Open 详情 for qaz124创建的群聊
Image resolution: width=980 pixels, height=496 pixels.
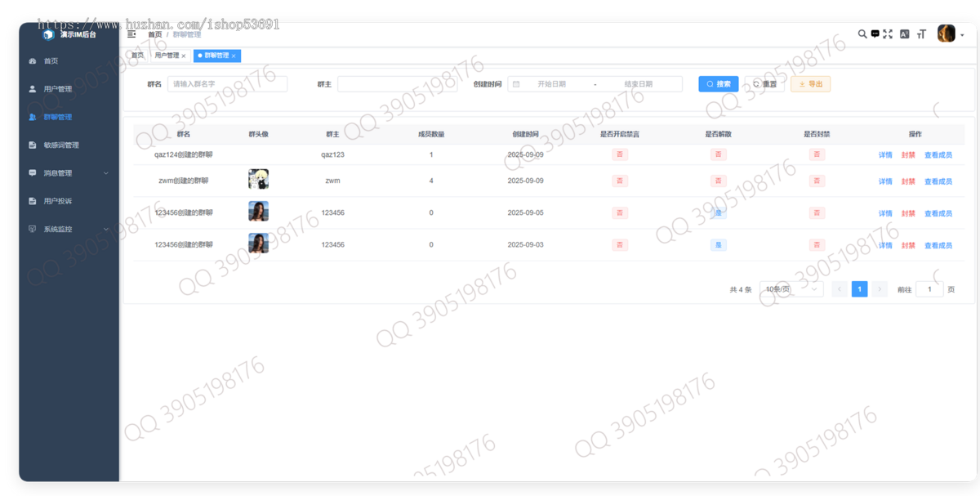[x=885, y=155]
